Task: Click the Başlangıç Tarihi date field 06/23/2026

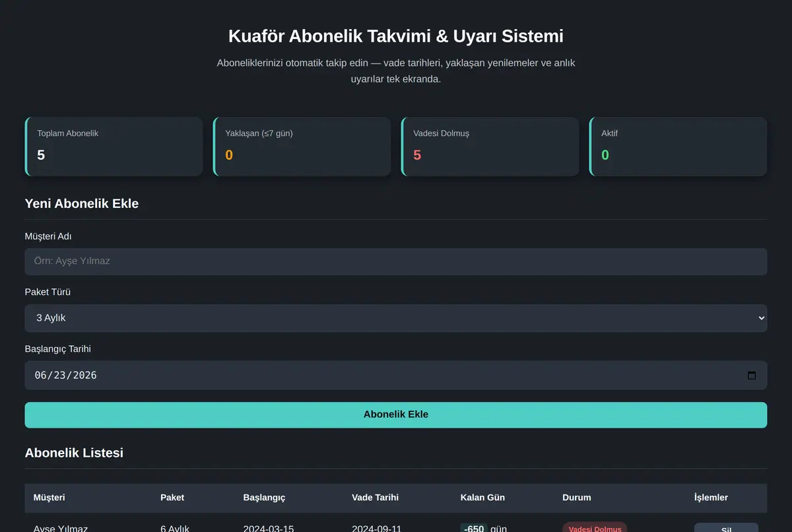Action: point(396,375)
